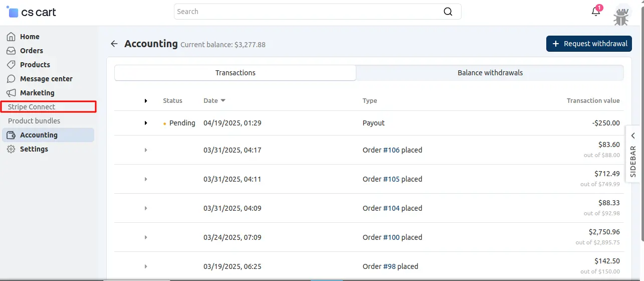The height and width of the screenshot is (281, 644).
Task: Open order link #104
Action: coord(391,208)
